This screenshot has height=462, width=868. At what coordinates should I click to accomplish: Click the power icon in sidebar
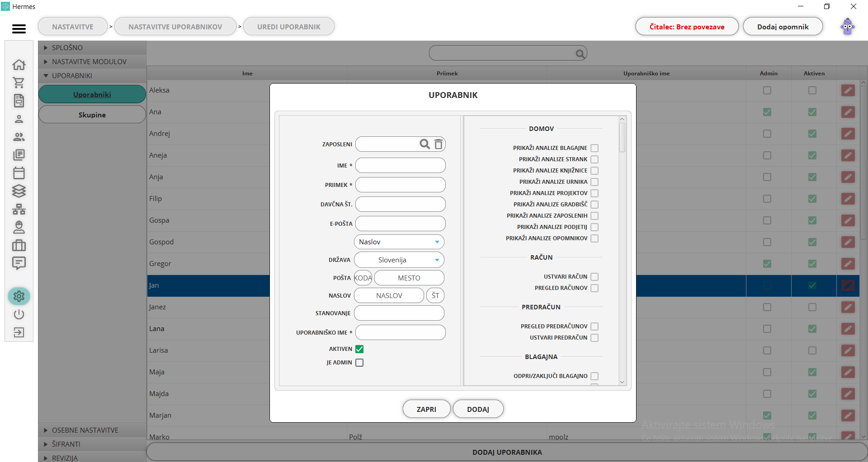(x=19, y=314)
